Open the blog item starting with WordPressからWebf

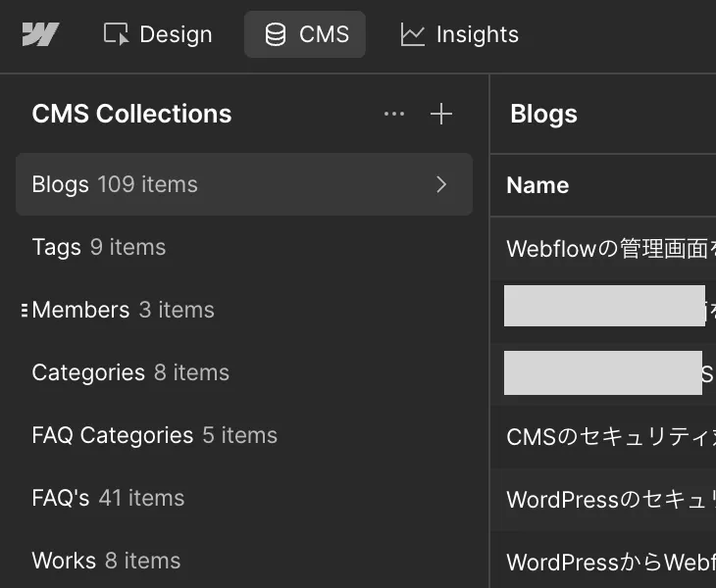click(x=603, y=562)
